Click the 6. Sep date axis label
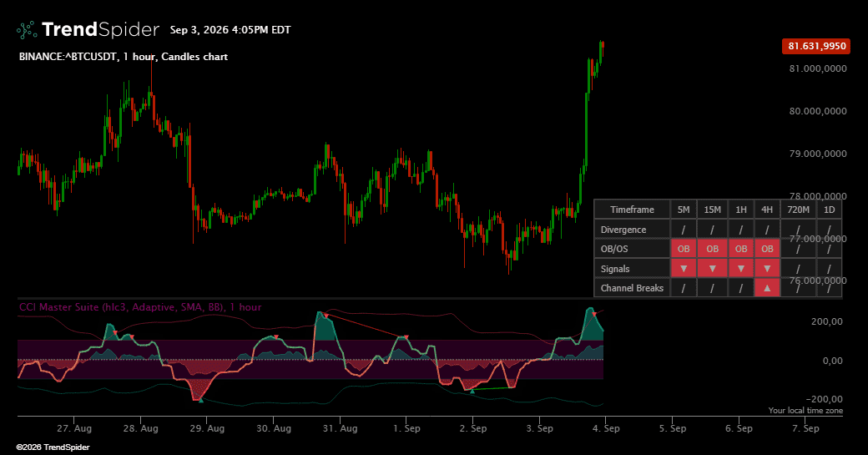Screen dimensions: 868x455 tap(739, 428)
